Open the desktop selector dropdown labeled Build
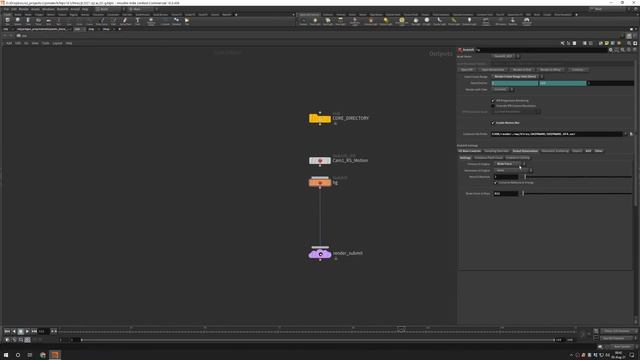The image size is (640, 360). (x=110, y=9)
